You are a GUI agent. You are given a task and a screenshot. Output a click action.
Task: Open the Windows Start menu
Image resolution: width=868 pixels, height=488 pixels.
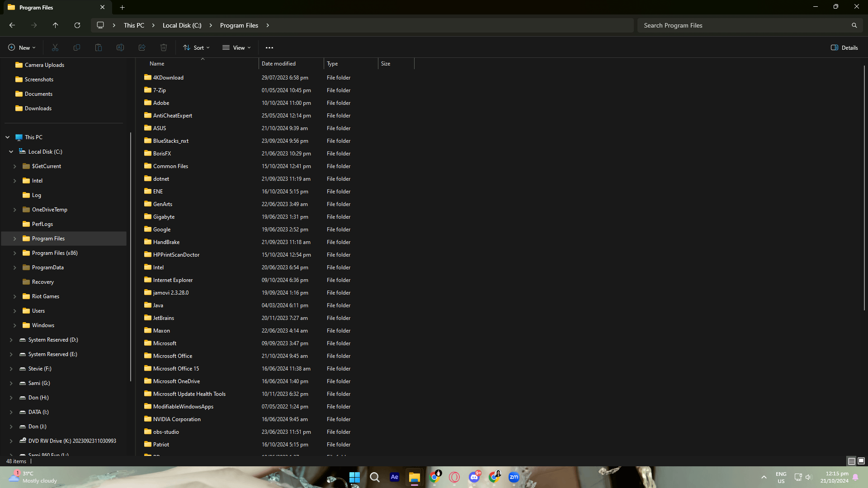354,477
